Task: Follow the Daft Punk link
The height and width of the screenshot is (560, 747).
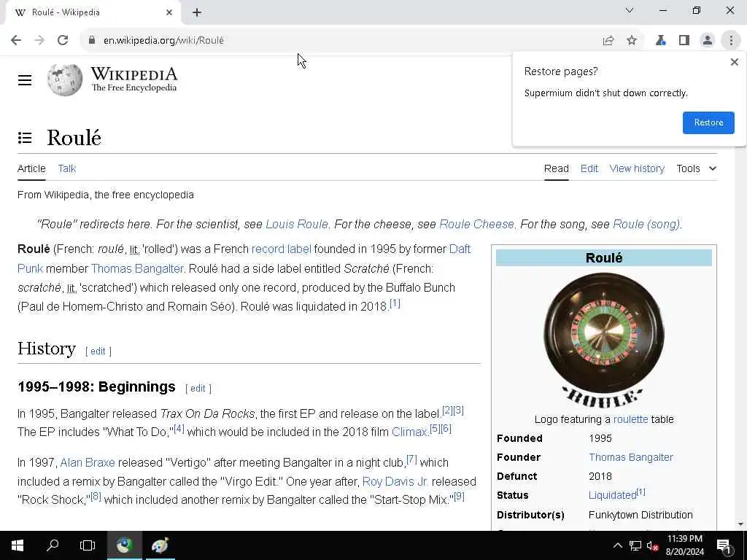Action: [x=460, y=249]
